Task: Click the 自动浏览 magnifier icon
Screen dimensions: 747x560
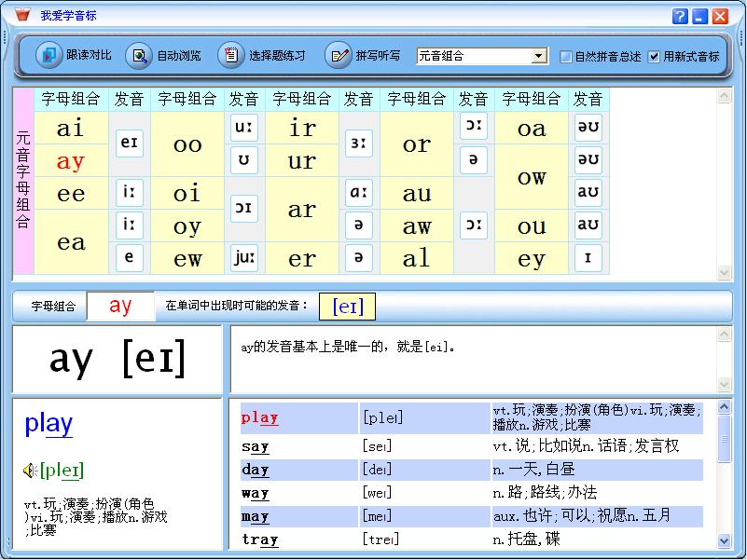Action: 138,55
